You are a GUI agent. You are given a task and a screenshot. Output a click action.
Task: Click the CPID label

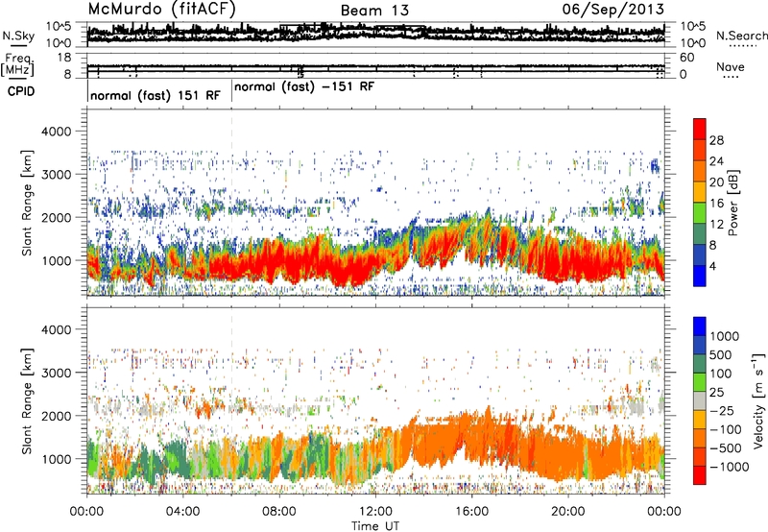point(21,91)
